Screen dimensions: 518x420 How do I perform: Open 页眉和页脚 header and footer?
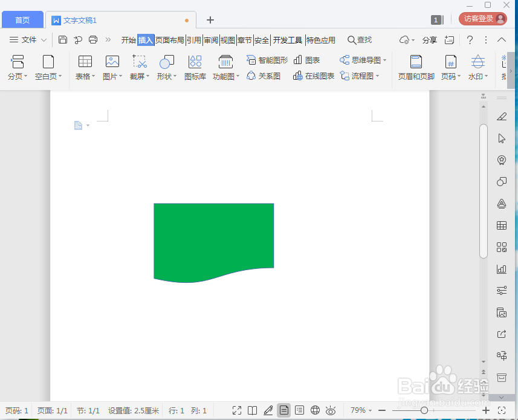(416, 68)
